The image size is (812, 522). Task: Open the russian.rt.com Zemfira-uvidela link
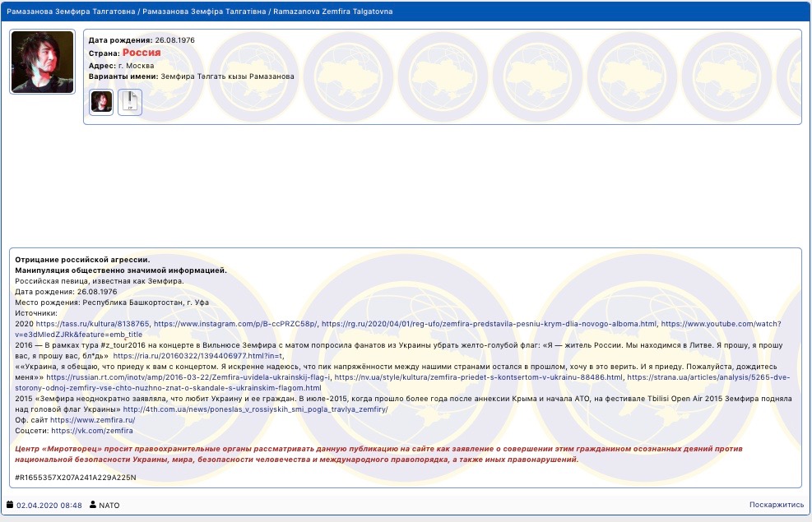[x=188, y=377]
